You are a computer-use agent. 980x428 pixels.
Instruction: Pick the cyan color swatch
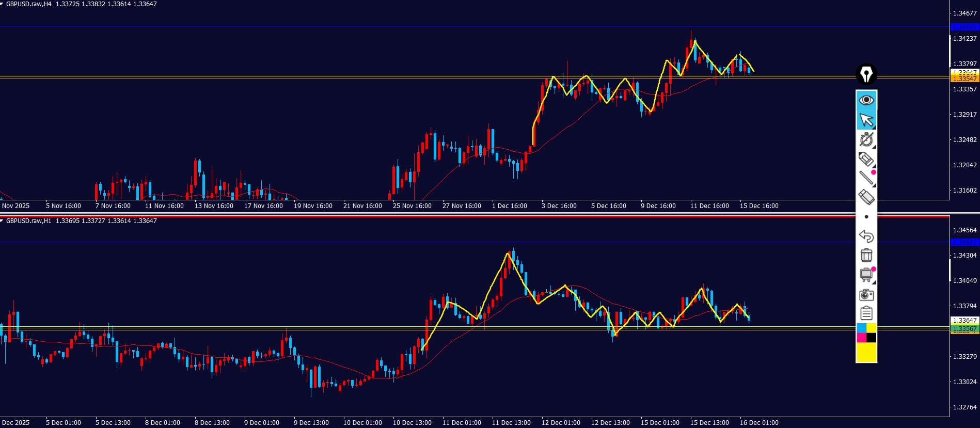point(861,328)
